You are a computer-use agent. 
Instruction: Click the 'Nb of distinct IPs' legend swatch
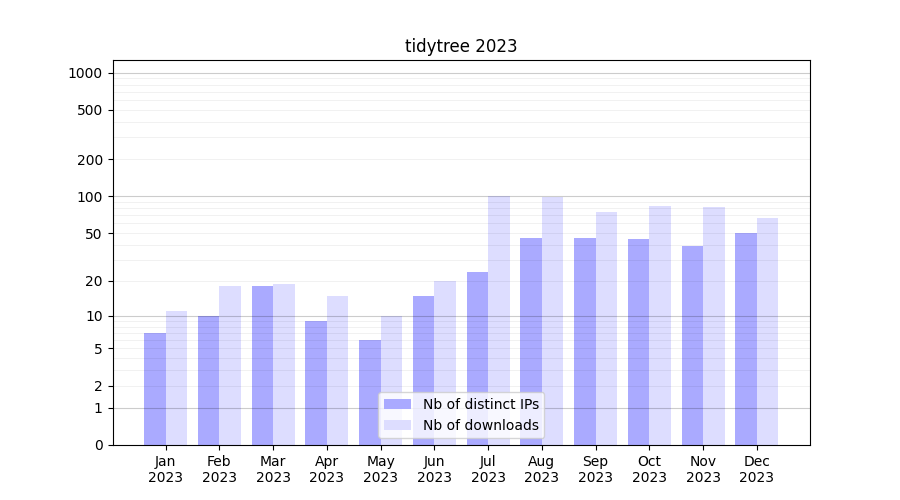pos(397,404)
